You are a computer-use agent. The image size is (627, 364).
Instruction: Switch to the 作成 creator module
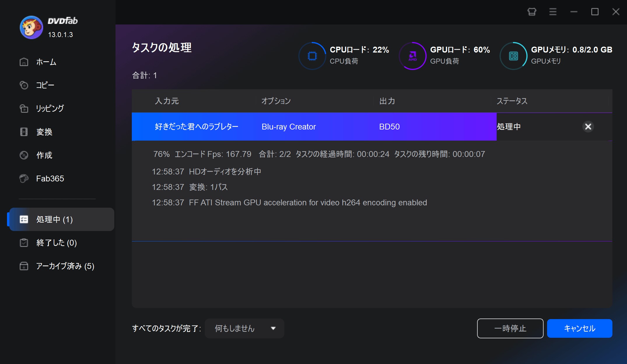44,155
